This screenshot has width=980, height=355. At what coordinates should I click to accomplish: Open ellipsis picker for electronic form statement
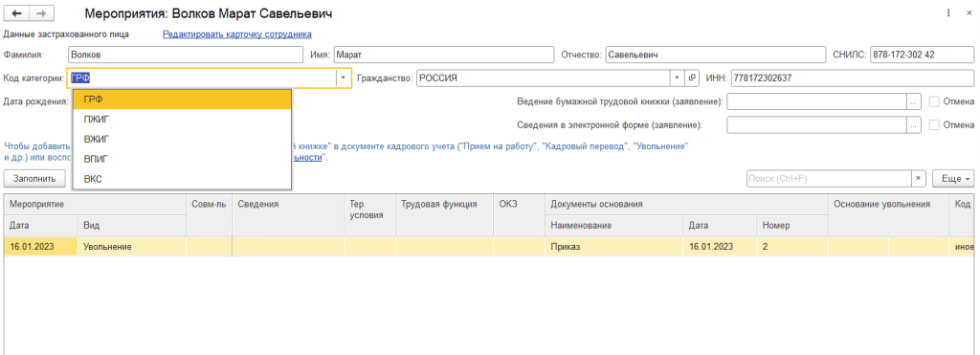pyautogui.click(x=914, y=125)
